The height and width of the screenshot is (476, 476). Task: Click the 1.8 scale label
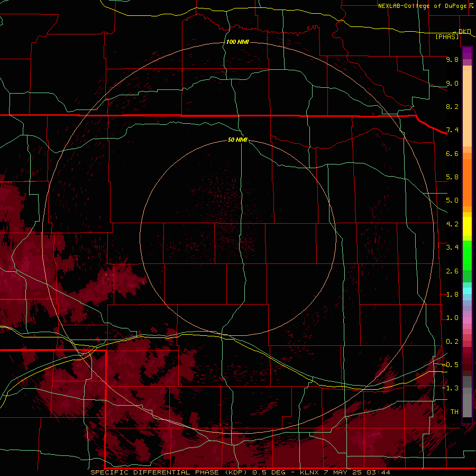(x=452, y=295)
